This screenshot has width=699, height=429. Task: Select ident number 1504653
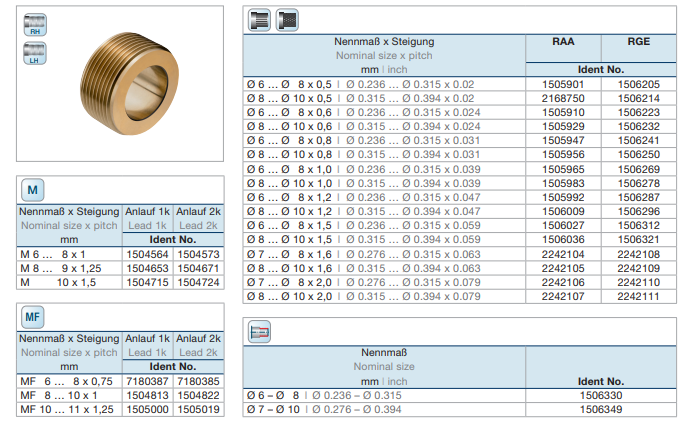147,268
